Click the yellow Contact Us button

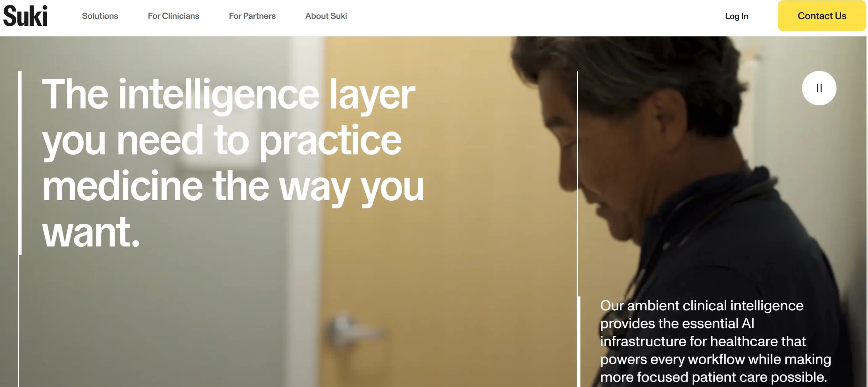tap(822, 16)
